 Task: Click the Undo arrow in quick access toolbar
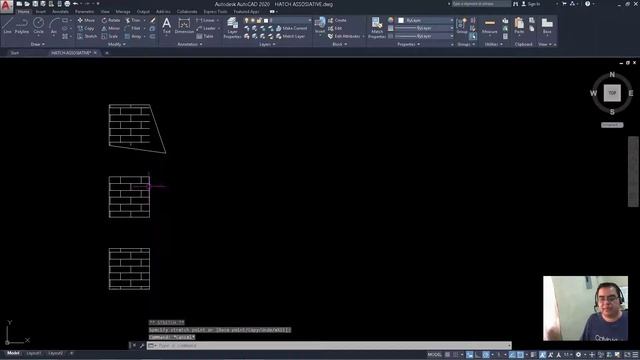pyautogui.click(x=75, y=4)
